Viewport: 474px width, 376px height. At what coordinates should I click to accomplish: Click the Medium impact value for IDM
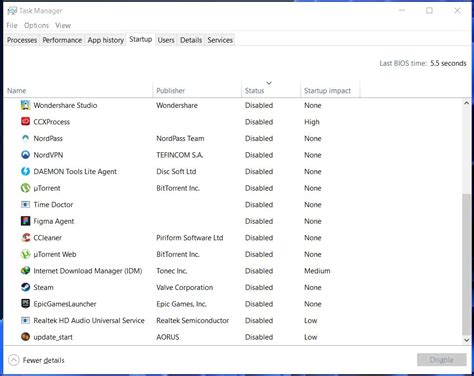317,271
